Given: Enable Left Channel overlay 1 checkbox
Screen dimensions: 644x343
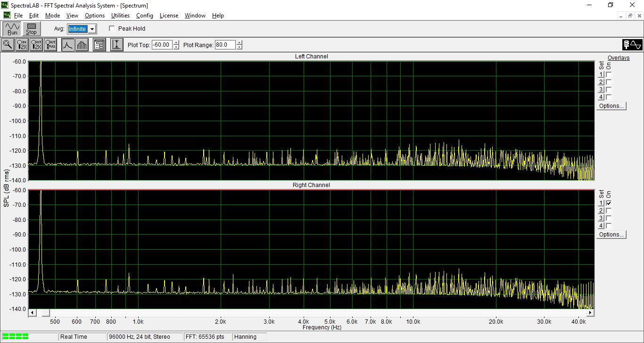Looking at the screenshot, I should (x=609, y=74).
